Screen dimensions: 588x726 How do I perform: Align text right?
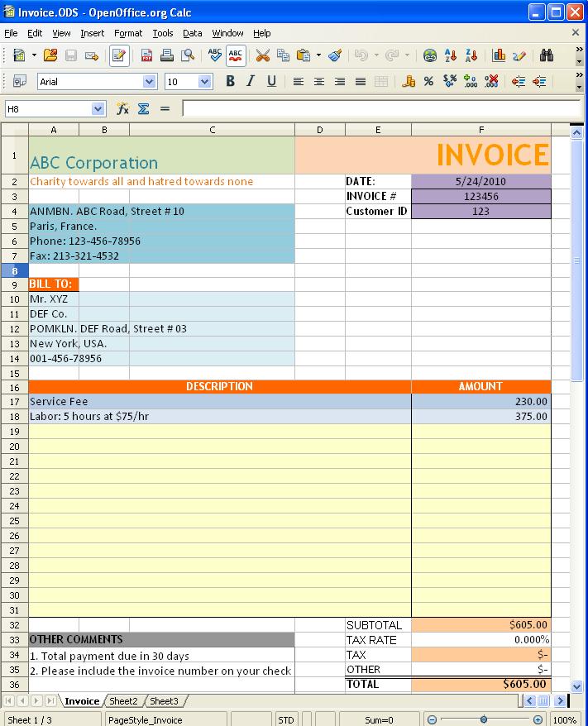pyautogui.click(x=339, y=82)
